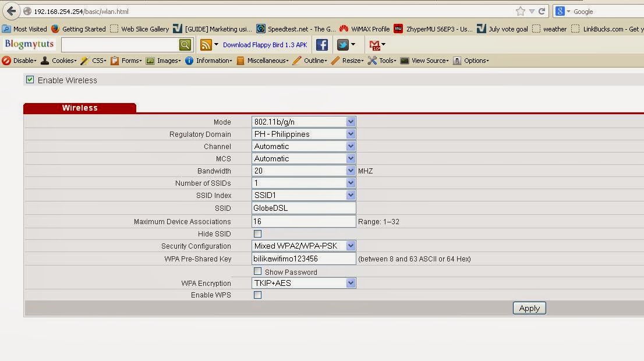Open the Outline web developer menu

tap(310, 61)
